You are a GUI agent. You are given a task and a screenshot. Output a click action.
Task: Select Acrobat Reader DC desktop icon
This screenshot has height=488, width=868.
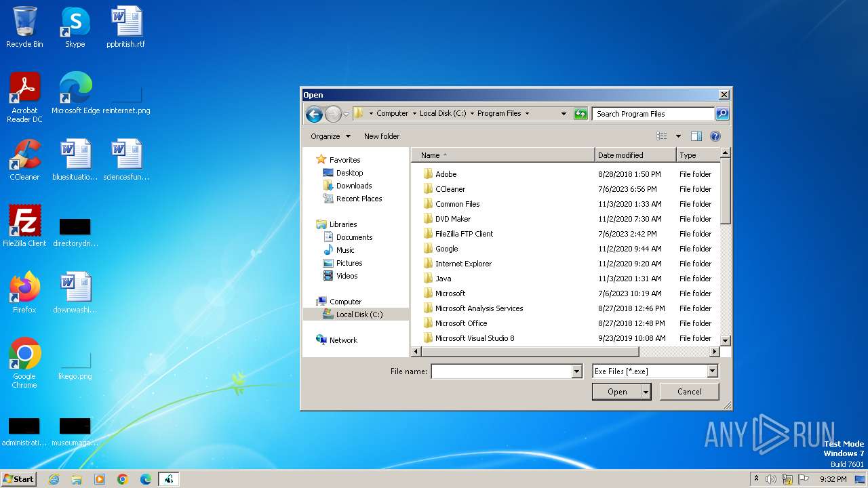point(24,98)
